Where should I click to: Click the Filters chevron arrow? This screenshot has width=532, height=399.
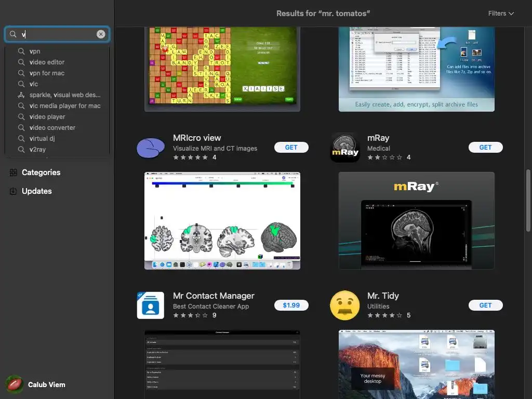click(511, 14)
